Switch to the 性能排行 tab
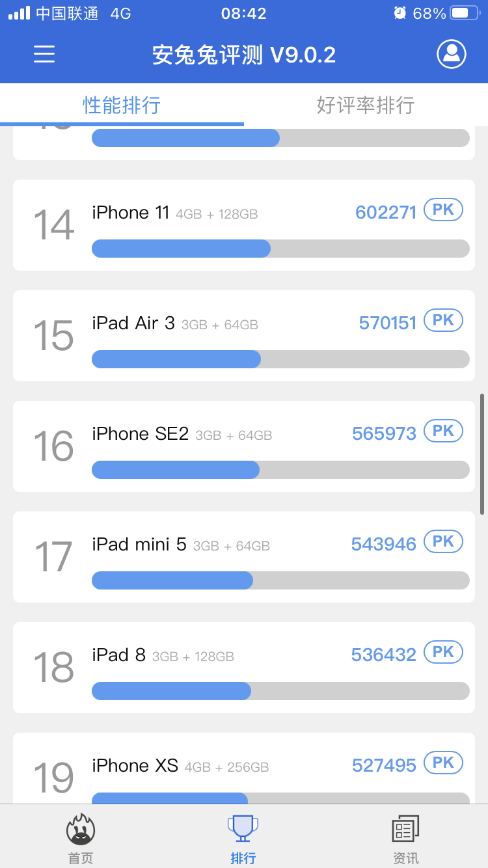The image size is (488, 868). point(122,105)
